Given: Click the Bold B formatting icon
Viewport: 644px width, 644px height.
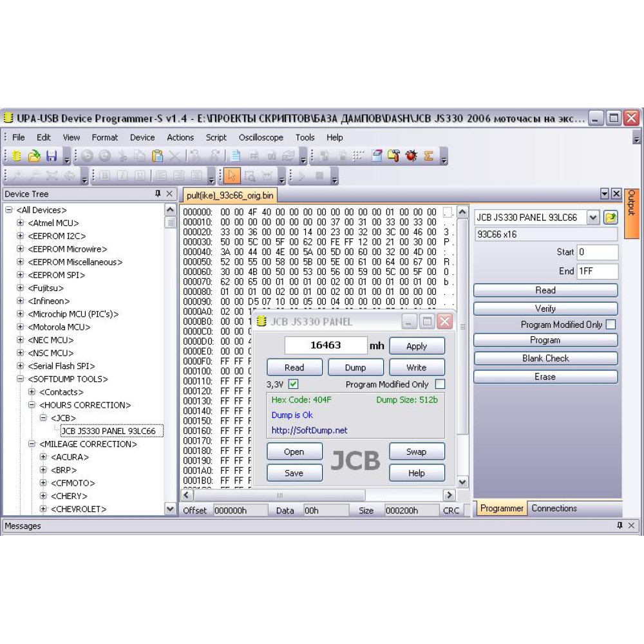Looking at the screenshot, I should (104, 176).
